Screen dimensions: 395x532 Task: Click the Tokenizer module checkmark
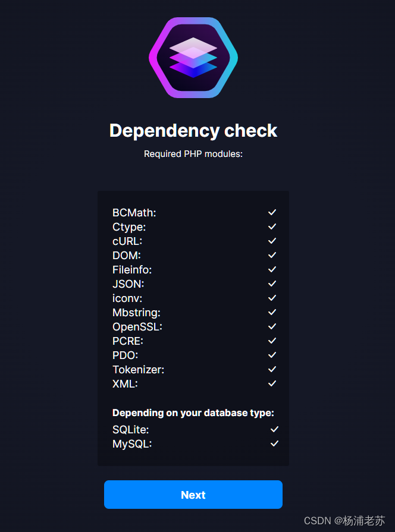271,369
